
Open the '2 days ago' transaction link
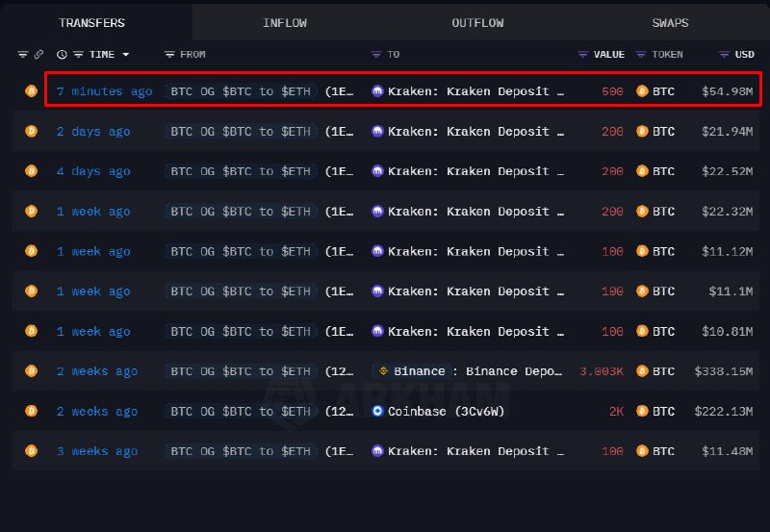(93, 132)
